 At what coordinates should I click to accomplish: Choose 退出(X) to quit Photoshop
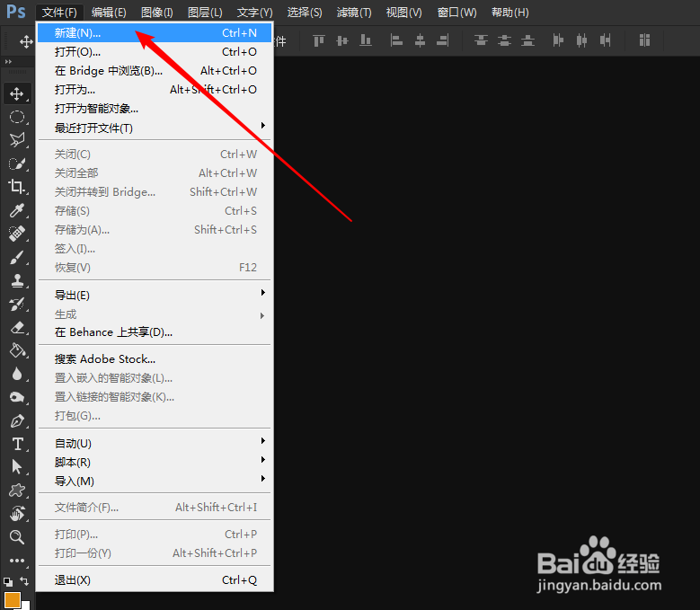[x=154, y=579]
